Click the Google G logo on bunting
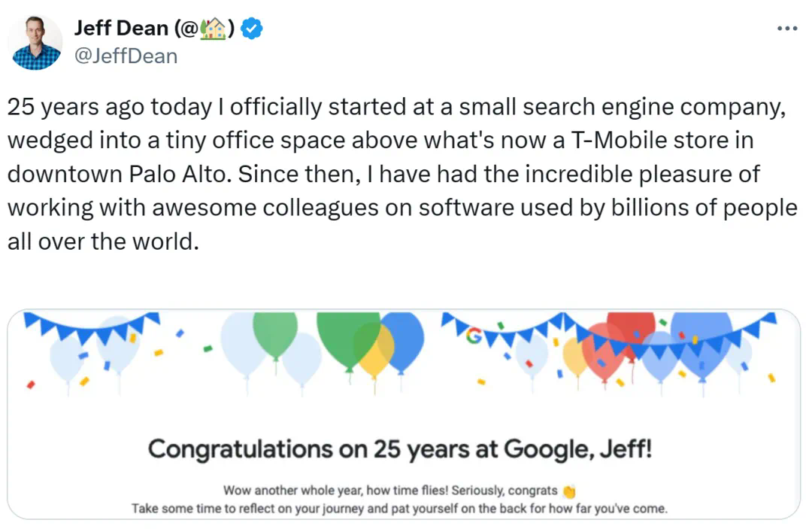The width and height of the screenshot is (812, 529). coord(474,336)
